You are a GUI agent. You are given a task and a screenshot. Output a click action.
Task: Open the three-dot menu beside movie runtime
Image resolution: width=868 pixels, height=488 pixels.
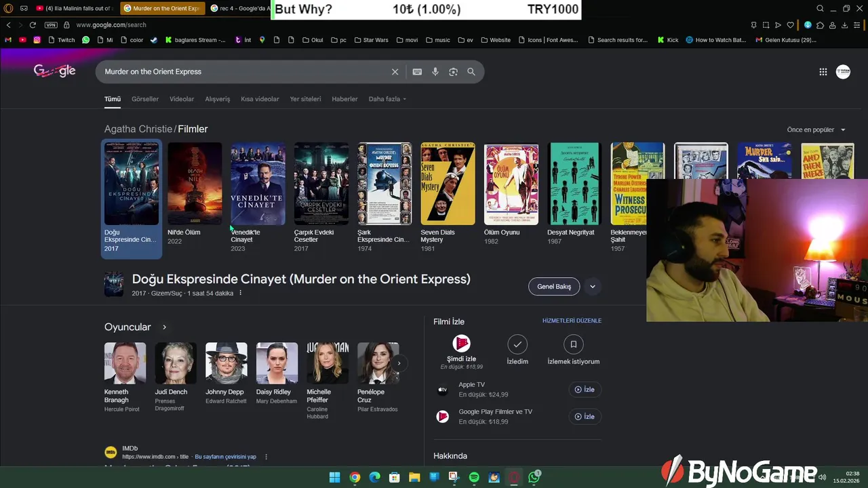[x=240, y=293]
